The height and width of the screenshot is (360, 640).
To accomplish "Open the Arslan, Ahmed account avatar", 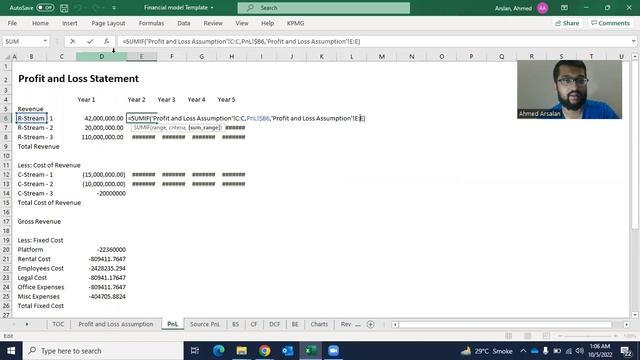I will click(542, 8).
